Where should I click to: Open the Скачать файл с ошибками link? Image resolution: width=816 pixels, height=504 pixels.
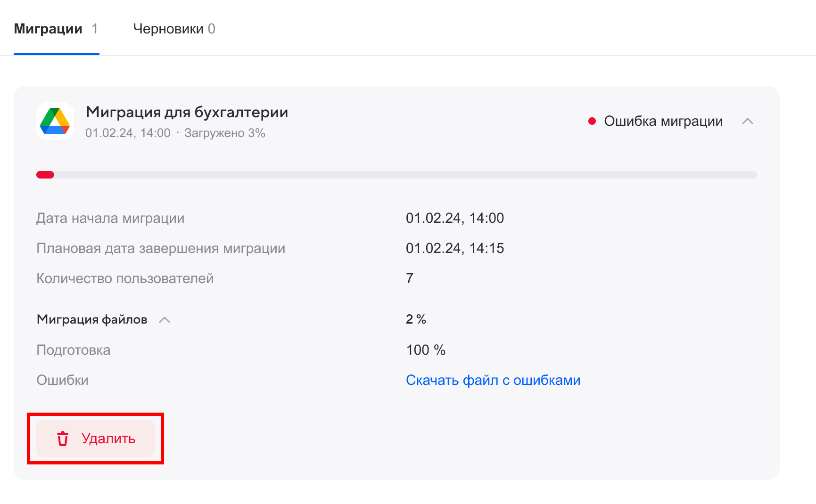click(493, 380)
